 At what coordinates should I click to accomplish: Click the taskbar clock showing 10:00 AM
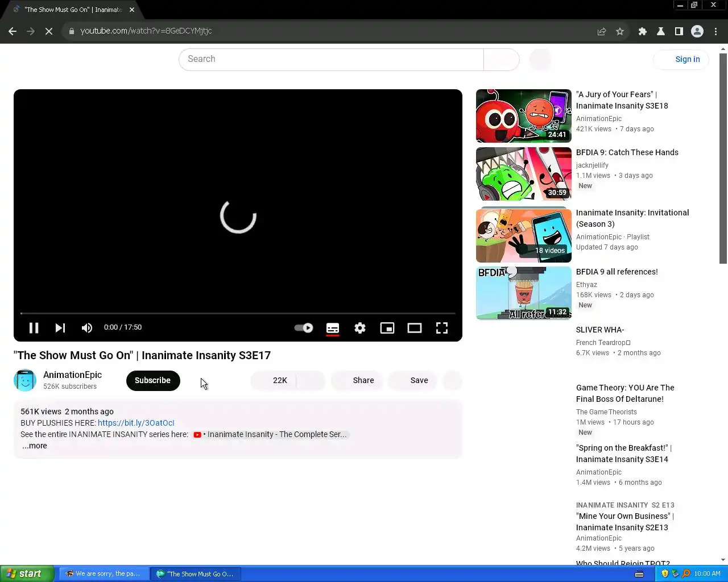pos(707,573)
